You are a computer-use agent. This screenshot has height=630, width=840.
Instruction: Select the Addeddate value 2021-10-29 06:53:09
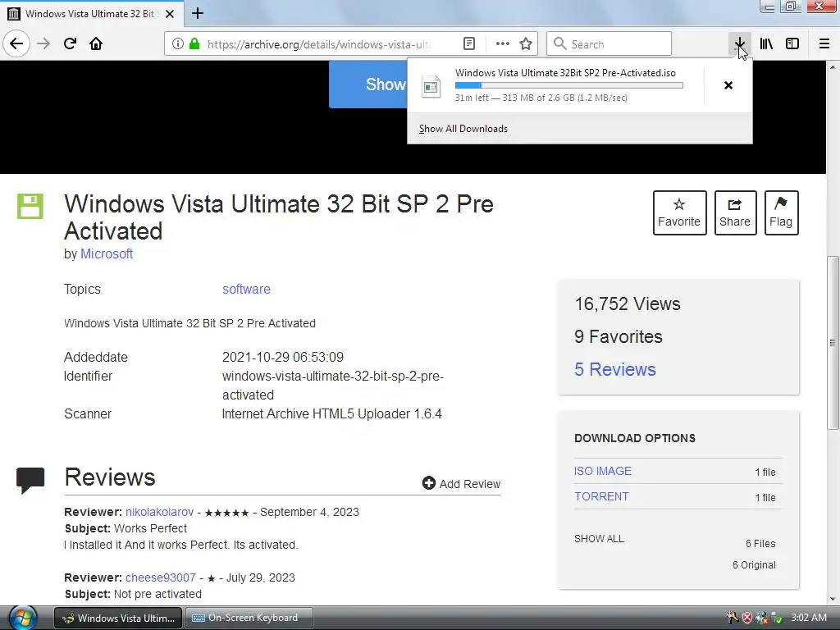click(283, 358)
